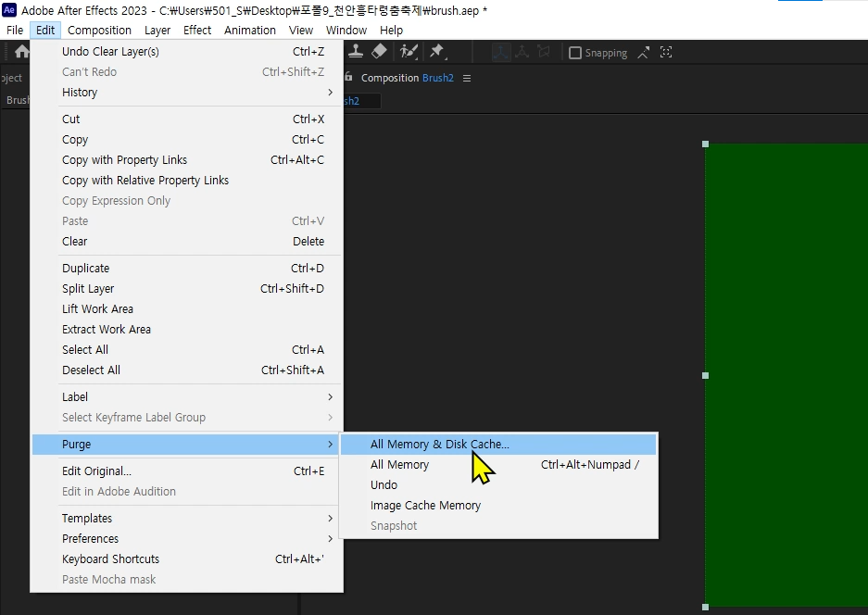Close the open Edit menu
The image size is (868, 615).
tap(45, 30)
